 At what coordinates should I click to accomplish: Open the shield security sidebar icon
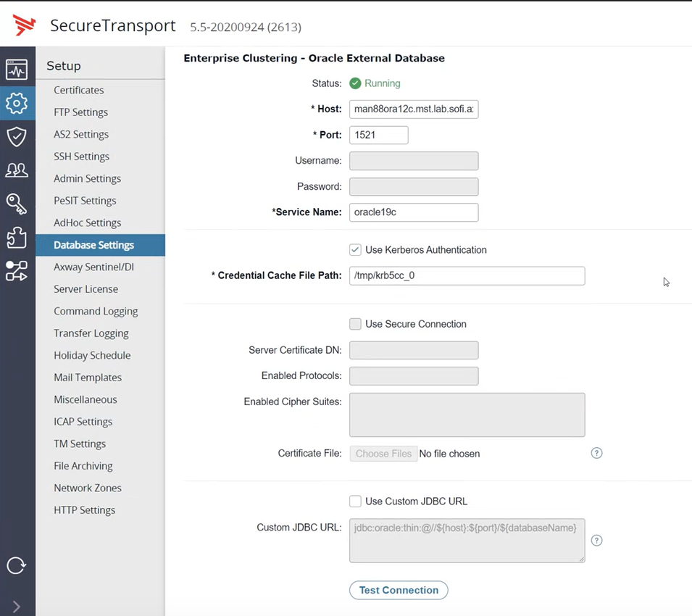pyautogui.click(x=17, y=136)
